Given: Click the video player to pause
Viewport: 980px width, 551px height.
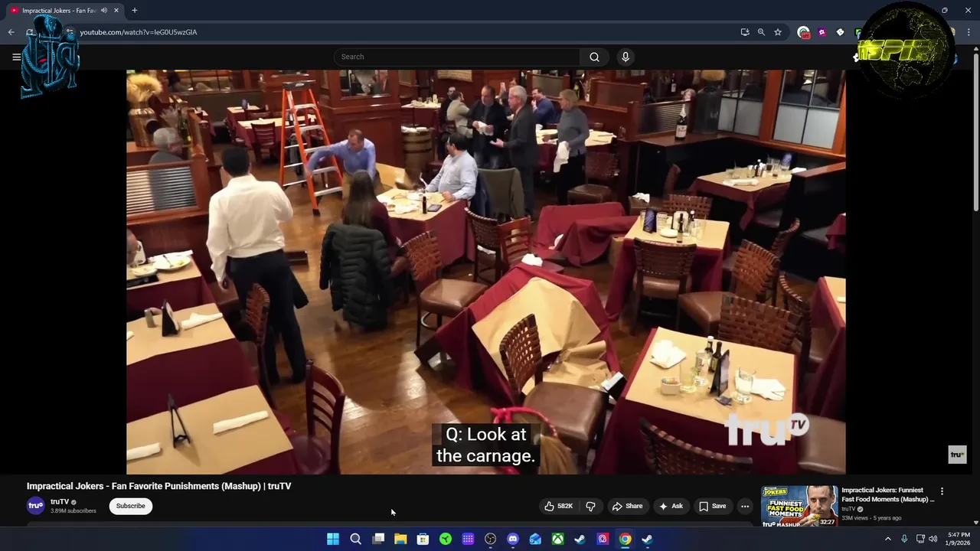Looking at the screenshot, I should (x=486, y=272).
